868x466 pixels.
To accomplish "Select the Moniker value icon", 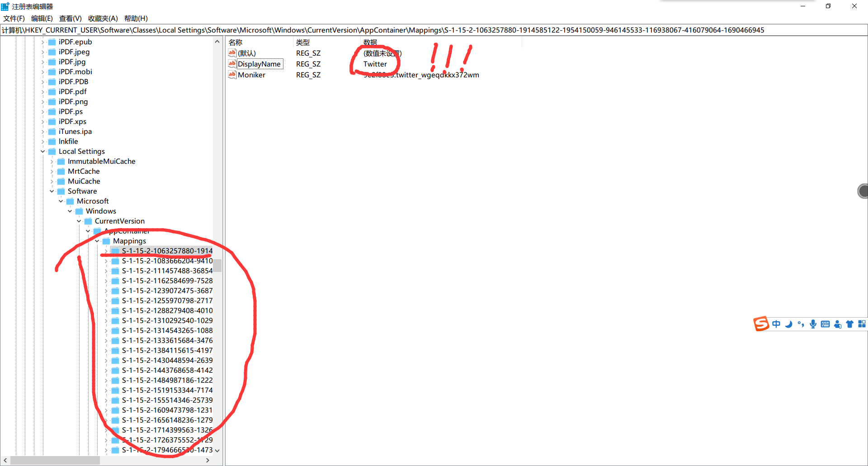I will point(232,75).
